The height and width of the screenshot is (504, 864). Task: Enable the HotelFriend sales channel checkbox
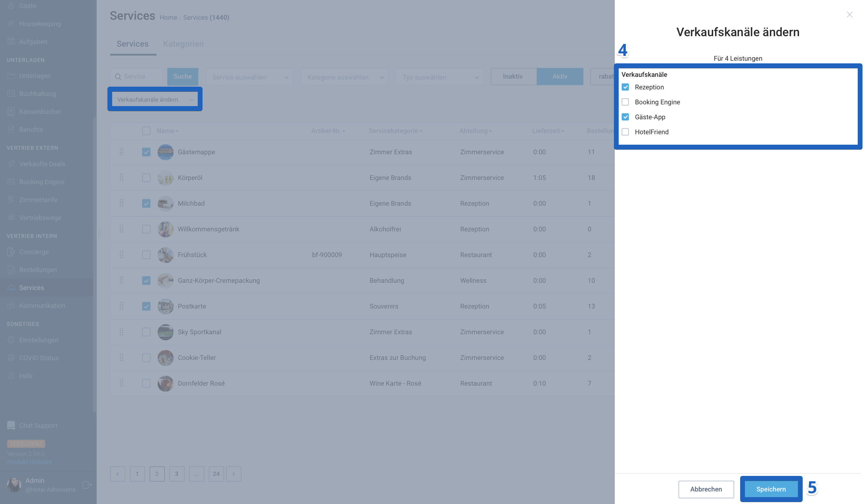625,132
